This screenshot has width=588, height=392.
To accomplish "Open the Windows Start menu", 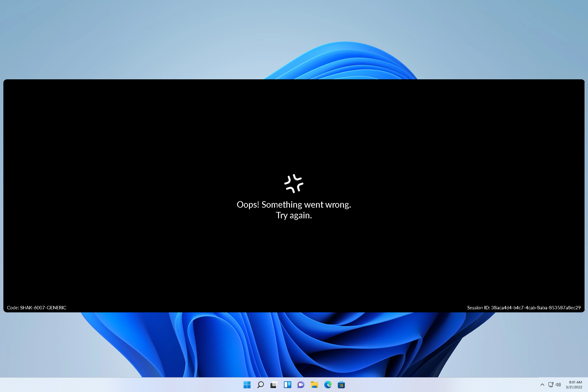I will (x=247, y=385).
